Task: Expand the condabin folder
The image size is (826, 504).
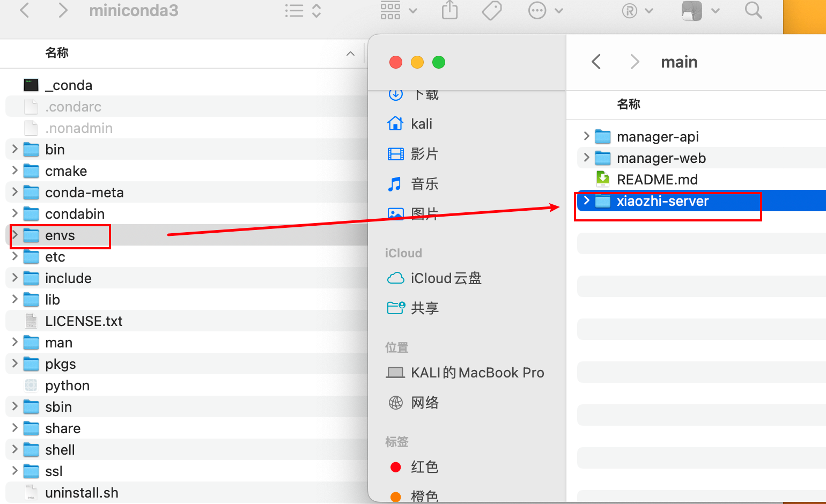Action: [15, 213]
